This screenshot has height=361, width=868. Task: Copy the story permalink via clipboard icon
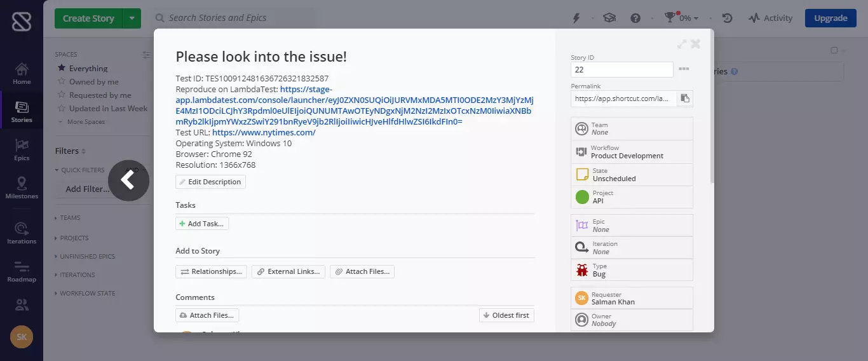685,99
